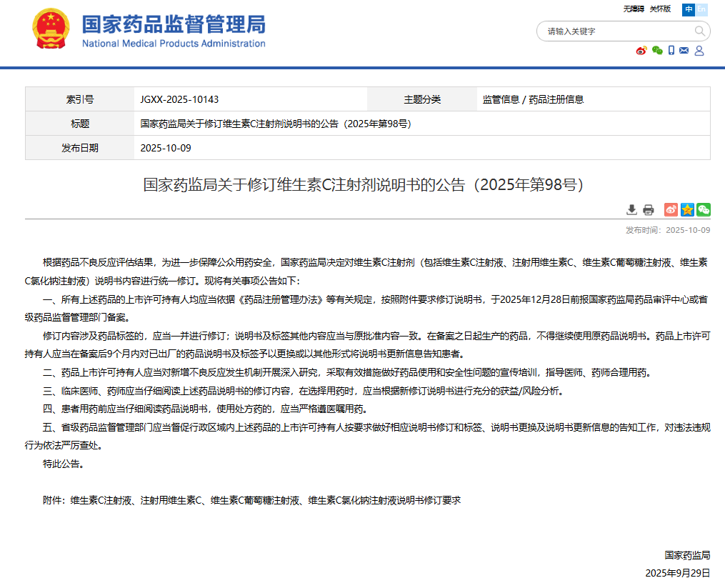The height and width of the screenshot is (588, 725).
Task: Click the email envelope icon
Action: (684, 51)
